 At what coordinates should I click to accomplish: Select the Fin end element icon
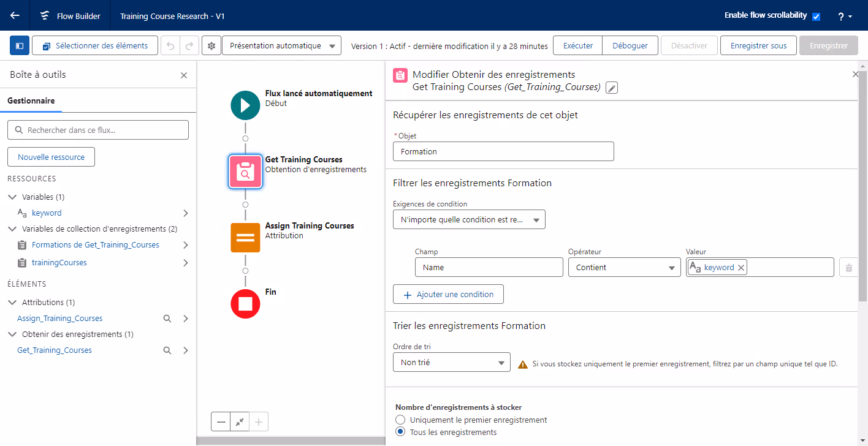[x=245, y=303]
